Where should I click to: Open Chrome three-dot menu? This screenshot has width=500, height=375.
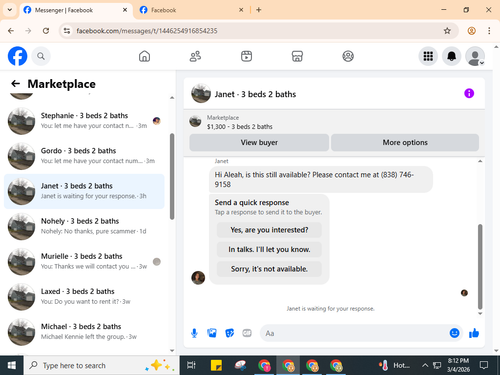[489, 31]
